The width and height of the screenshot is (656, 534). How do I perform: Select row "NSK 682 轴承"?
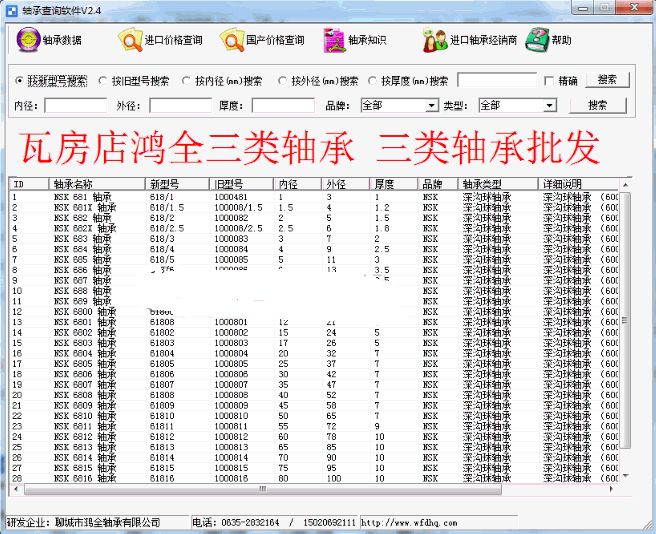pos(314,218)
